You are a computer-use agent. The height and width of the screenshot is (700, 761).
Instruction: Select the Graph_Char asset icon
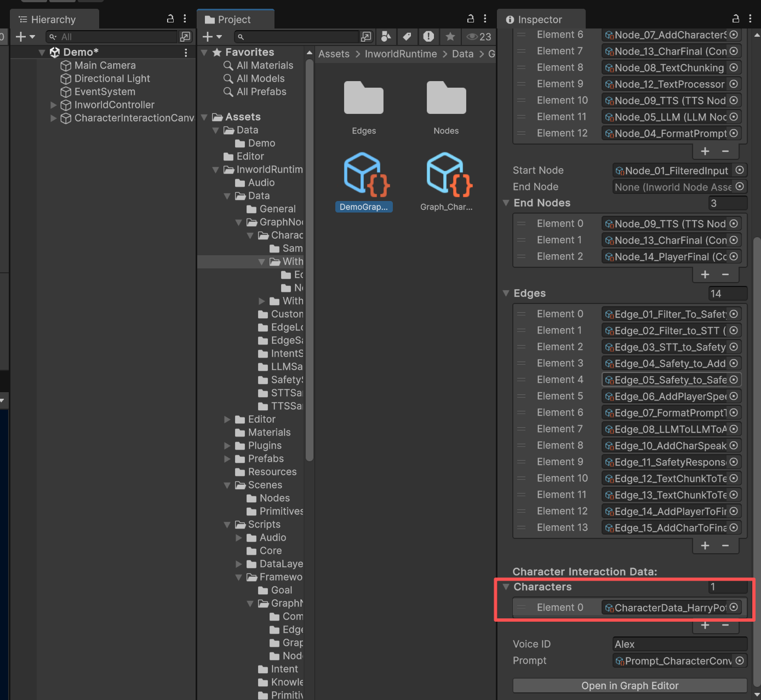[449, 175]
